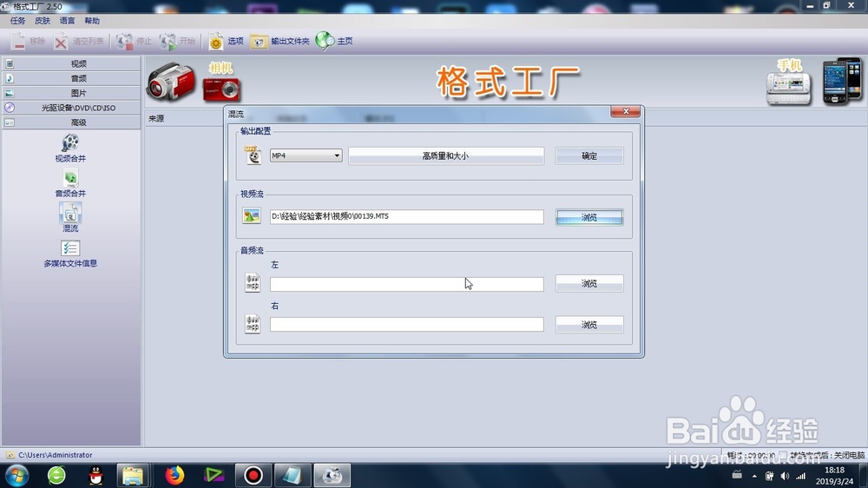Click the 清空列表 clear list toolbar item
This screenshot has height=488, width=868.
click(x=79, y=41)
